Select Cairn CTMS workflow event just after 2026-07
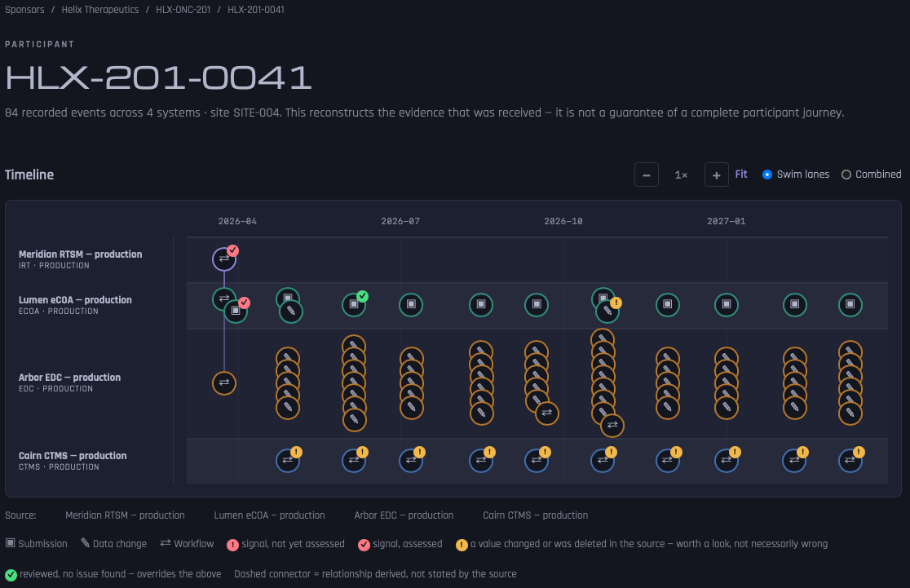 [412, 460]
